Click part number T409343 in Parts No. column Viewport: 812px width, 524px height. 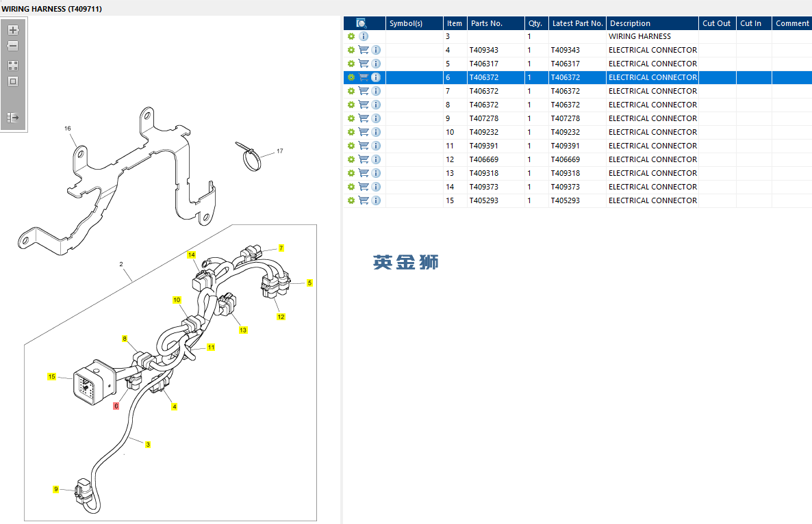tap(483, 50)
